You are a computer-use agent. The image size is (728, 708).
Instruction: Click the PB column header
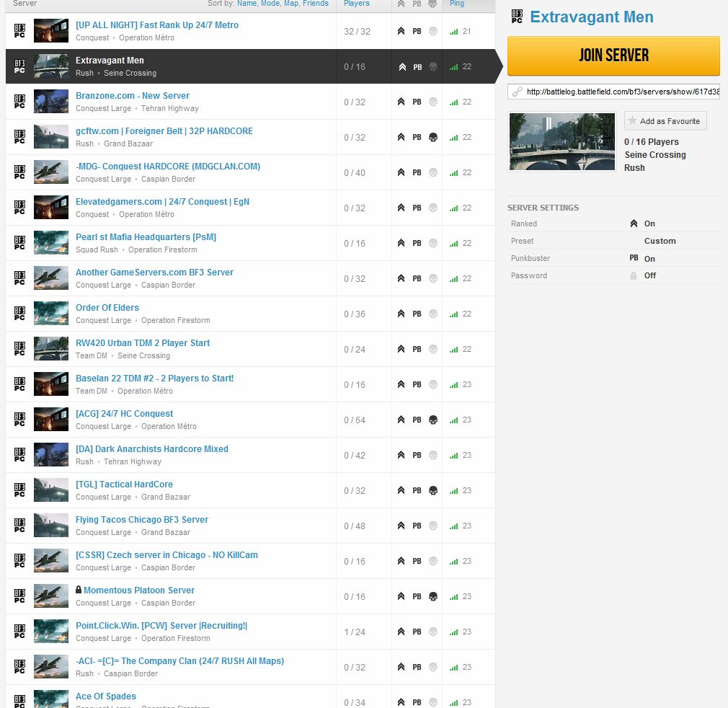point(417,4)
